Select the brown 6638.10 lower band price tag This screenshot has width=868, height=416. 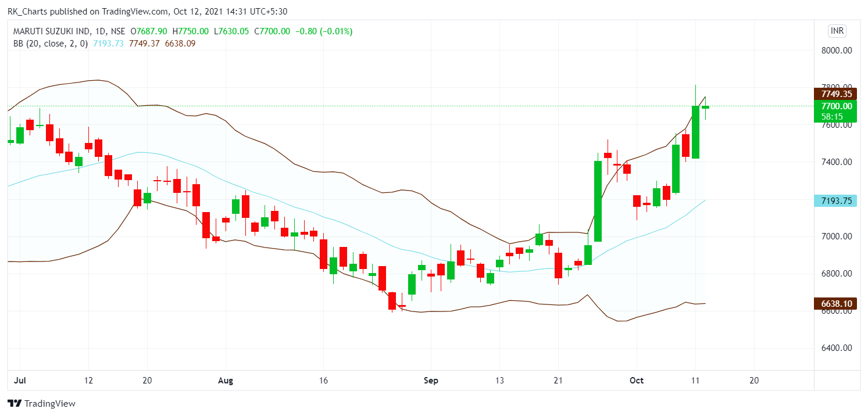[836, 303]
